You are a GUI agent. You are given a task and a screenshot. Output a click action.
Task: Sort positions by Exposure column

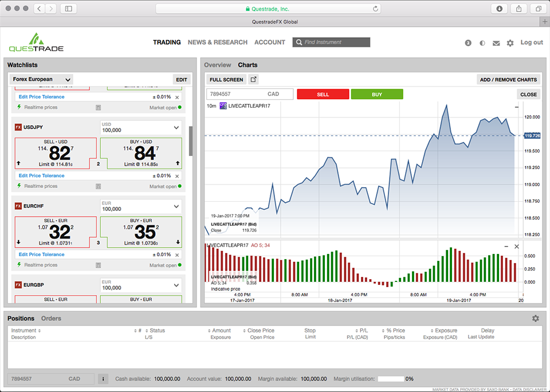pyautogui.click(x=443, y=331)
